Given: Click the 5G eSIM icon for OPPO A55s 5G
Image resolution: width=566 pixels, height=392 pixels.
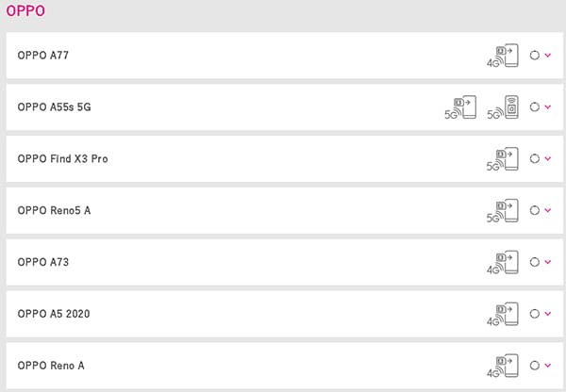Looking at the screenshot, I should tap(503, 107).
